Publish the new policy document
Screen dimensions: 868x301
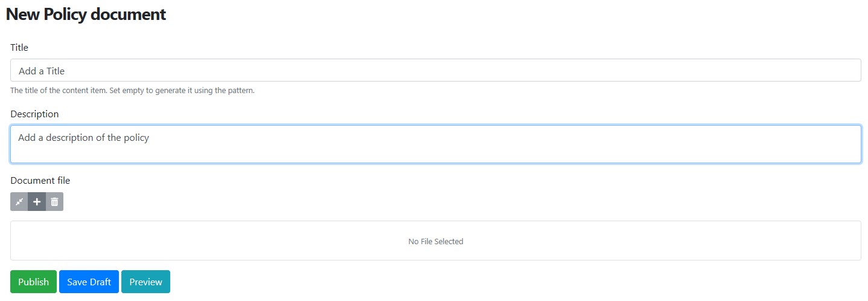[34, 282]
